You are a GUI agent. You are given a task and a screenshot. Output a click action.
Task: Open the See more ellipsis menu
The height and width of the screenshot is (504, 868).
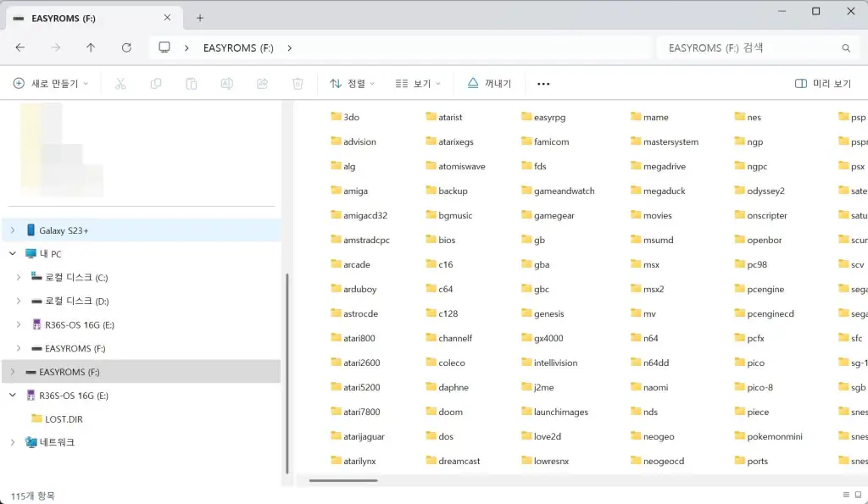coord(543,84)
